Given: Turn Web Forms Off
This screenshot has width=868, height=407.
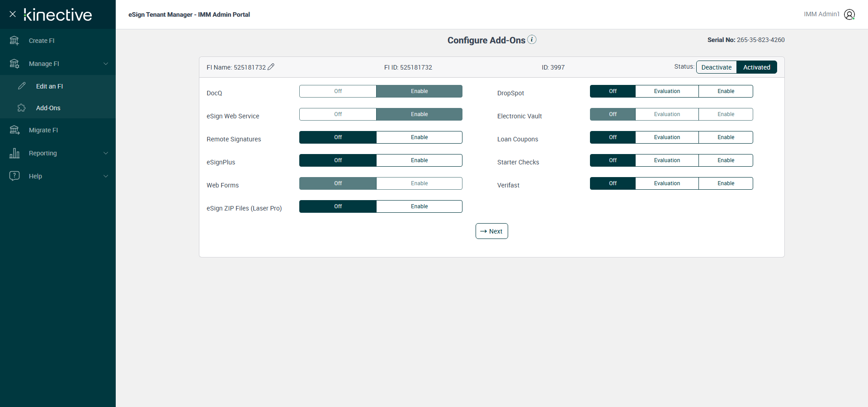Looking at the screenshot, I should tap(338, 183).
